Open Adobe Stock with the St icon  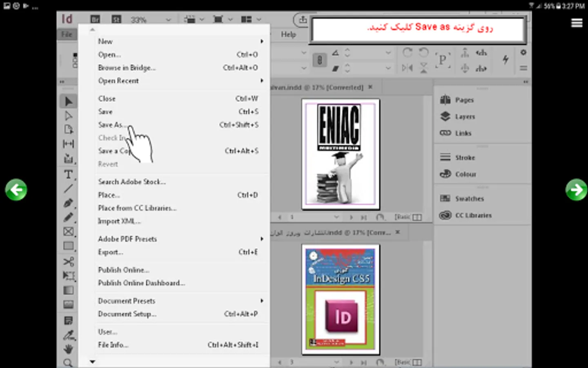(x=116, y=19)
